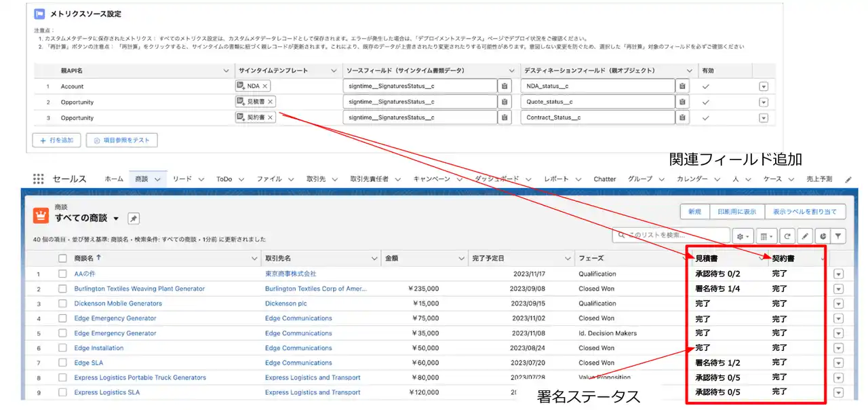Click 行を追加 button
The height and width of the screenshot is (410, 868).
click(x=56, y=140)
